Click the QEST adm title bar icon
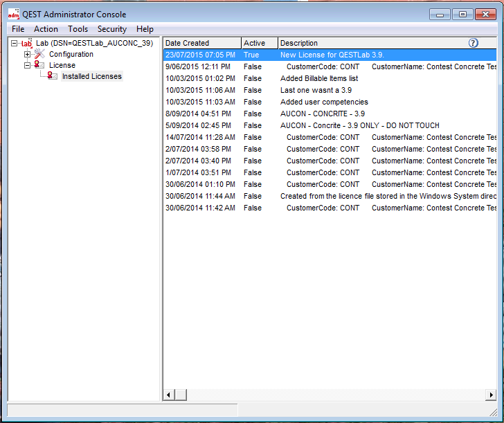This screenshot has height=423, width=504. [x=13, y=14]
